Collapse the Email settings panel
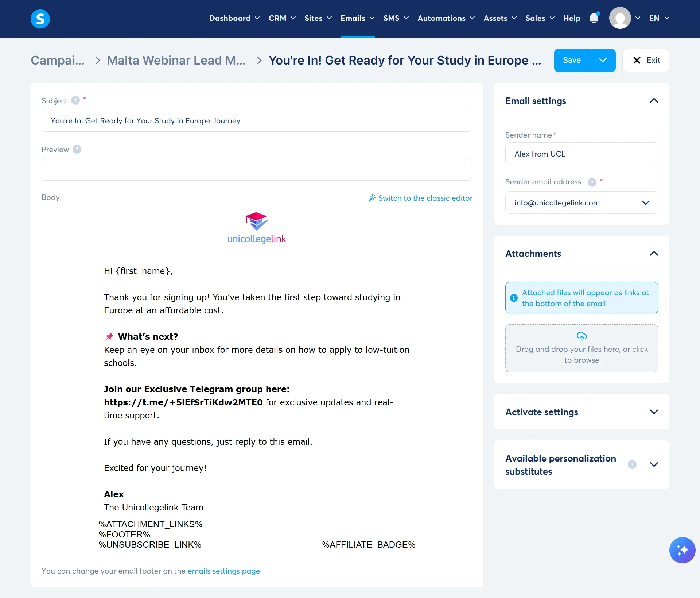Viewport: 700px width, 598px height. point(654,101)
